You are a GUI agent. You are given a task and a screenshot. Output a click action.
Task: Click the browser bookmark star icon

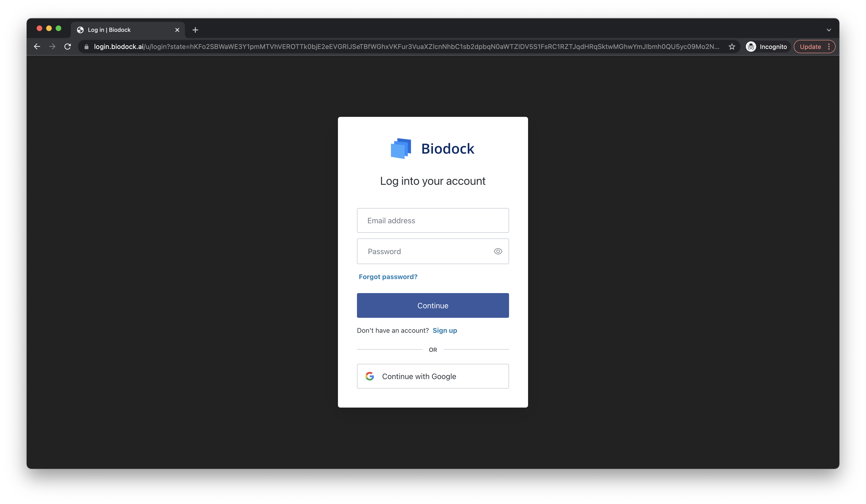coord(732,46)
